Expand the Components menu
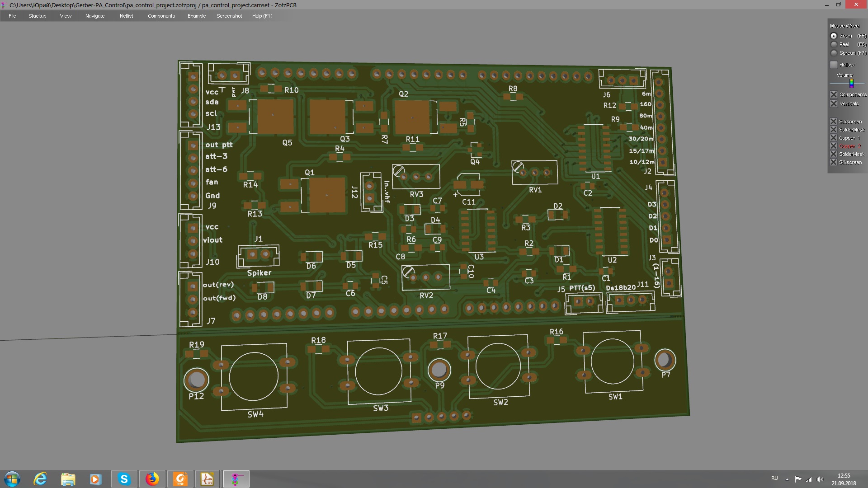Screen dimensions: 868x488 click(x=161, y=16)
